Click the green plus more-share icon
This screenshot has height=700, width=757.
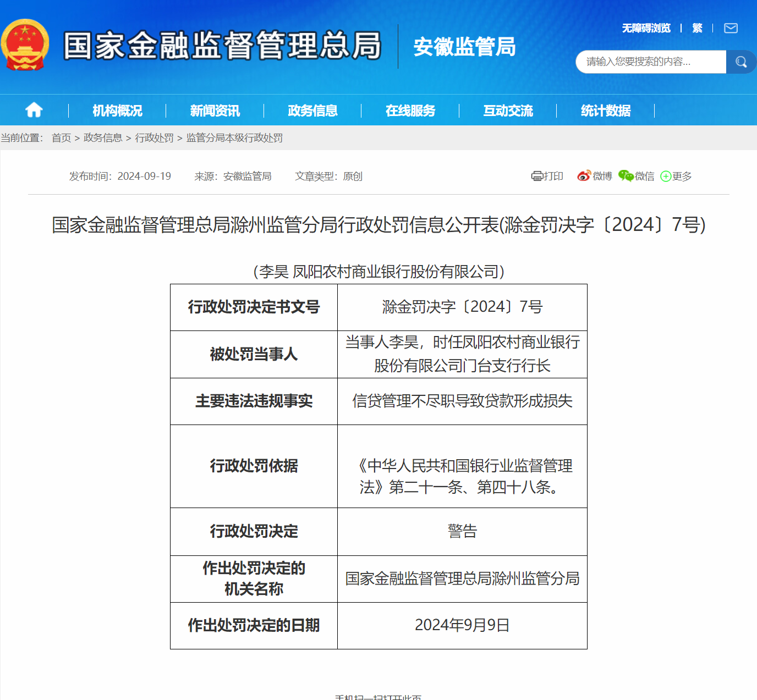[x=666, y=177]
